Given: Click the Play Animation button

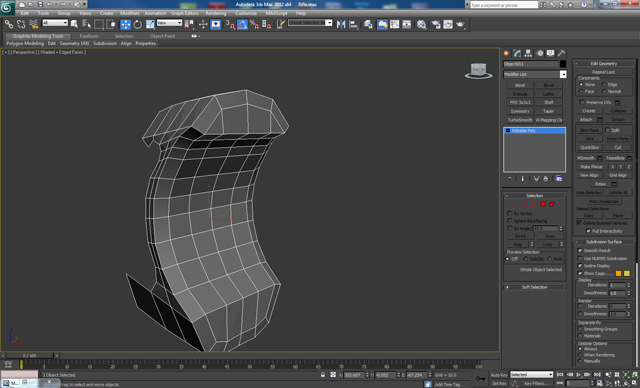Looking at the screenshot, I should (x=579, y=375).
